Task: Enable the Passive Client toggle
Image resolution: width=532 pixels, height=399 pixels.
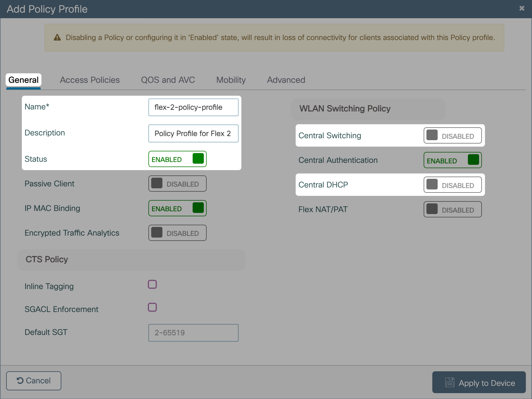Action: pyautogui.click(x=177, y=184)
